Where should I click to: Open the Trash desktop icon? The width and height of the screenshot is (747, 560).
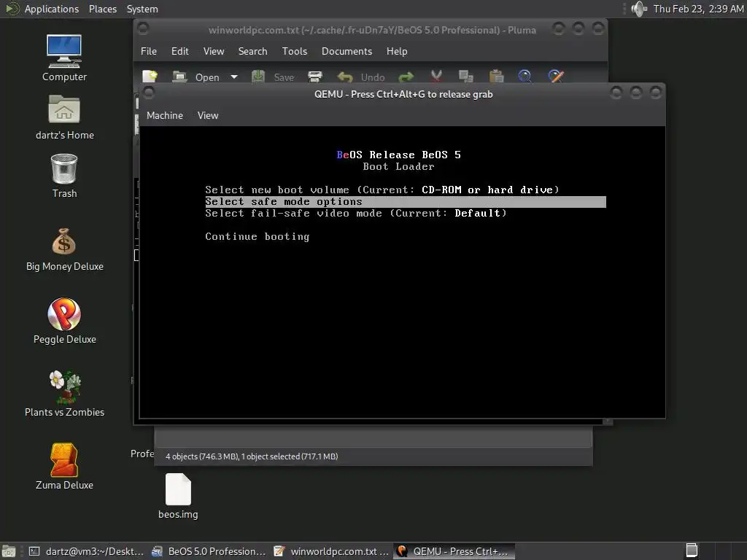[x=64, y=176]
